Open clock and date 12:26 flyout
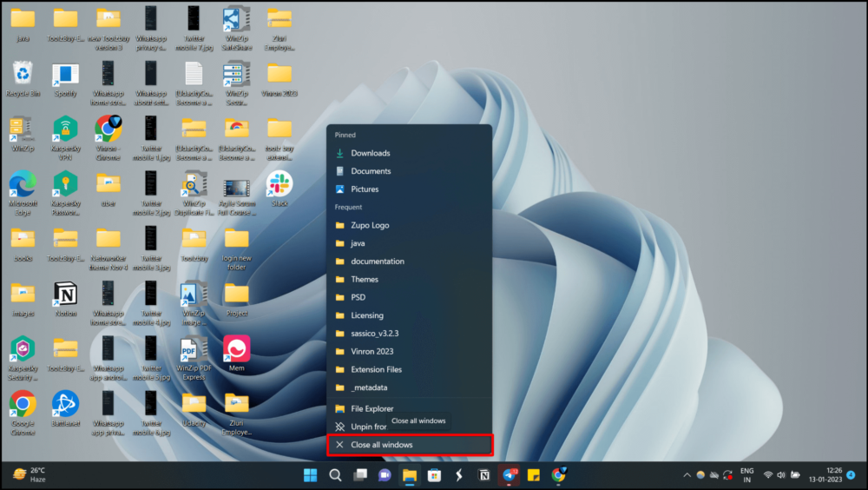This screenshot has height=490, width=868. pyautogui.click(x=825, y=475)
